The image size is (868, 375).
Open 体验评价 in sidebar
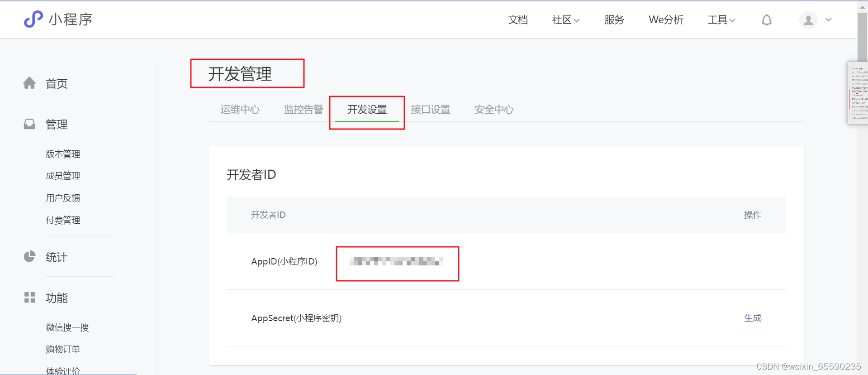[x=63, y=370]
